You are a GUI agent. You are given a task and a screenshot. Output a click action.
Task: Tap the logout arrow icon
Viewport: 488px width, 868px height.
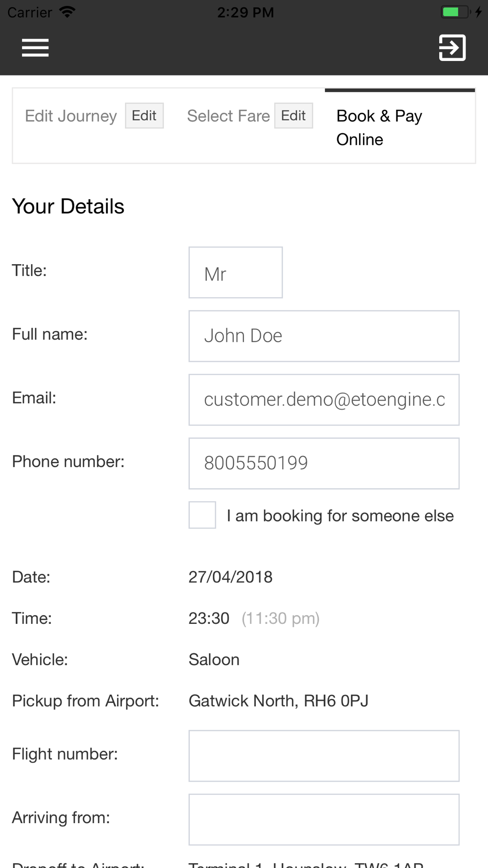tap(452, 47)
